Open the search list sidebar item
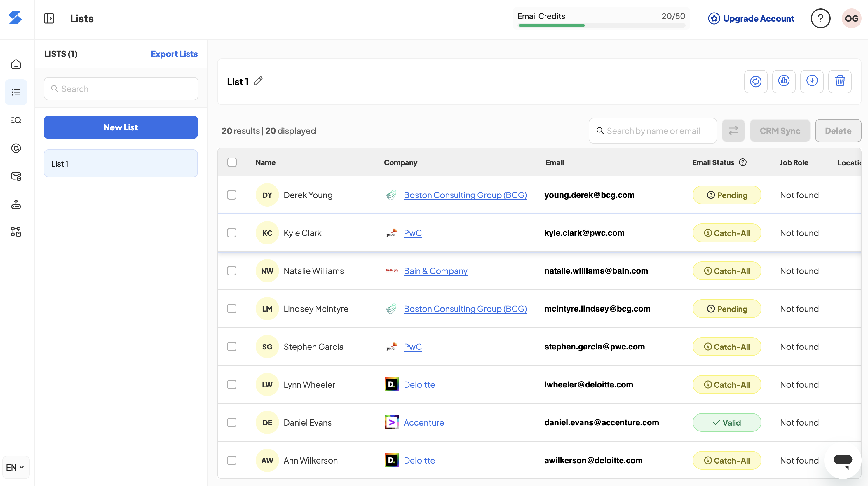 [x=16, y=120]
